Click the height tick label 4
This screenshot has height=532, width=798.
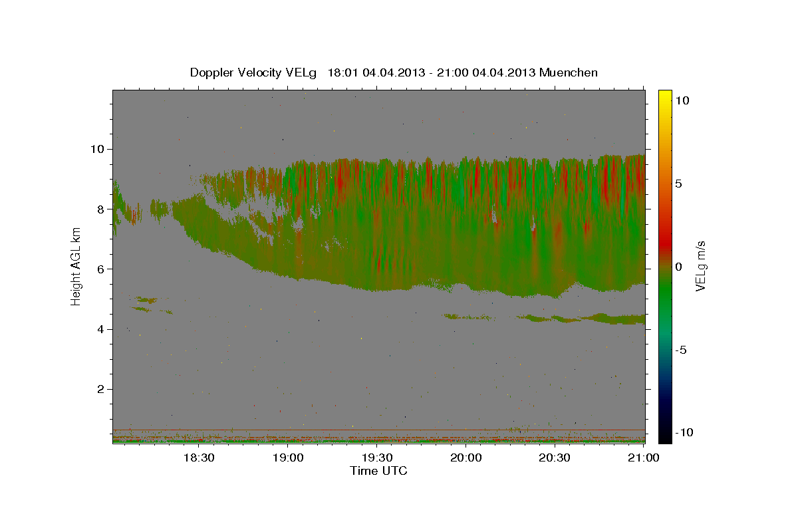101,329
